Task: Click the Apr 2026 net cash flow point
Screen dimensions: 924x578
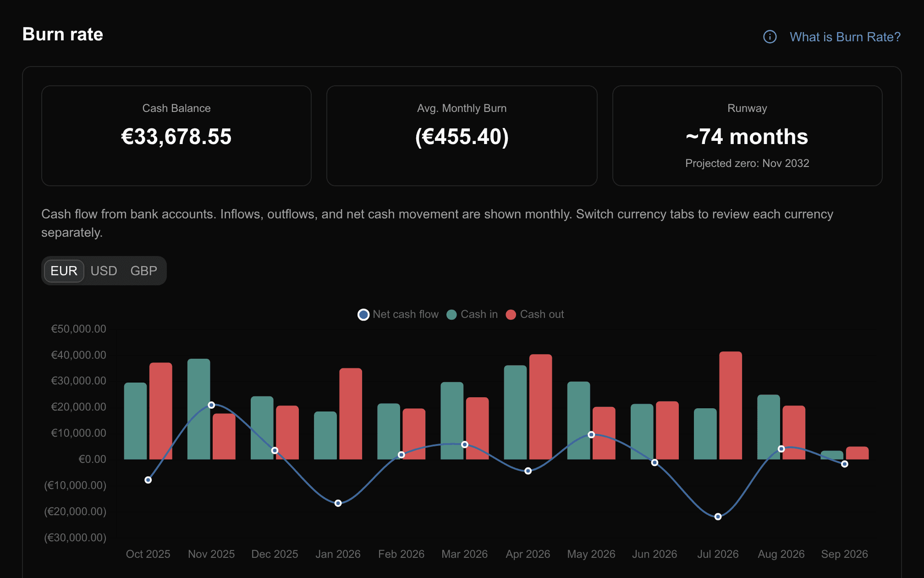Action: pos(528,471)
